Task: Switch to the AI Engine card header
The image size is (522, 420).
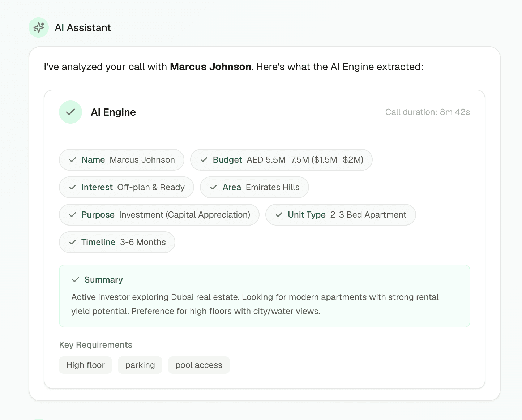Action: (113, 112)
